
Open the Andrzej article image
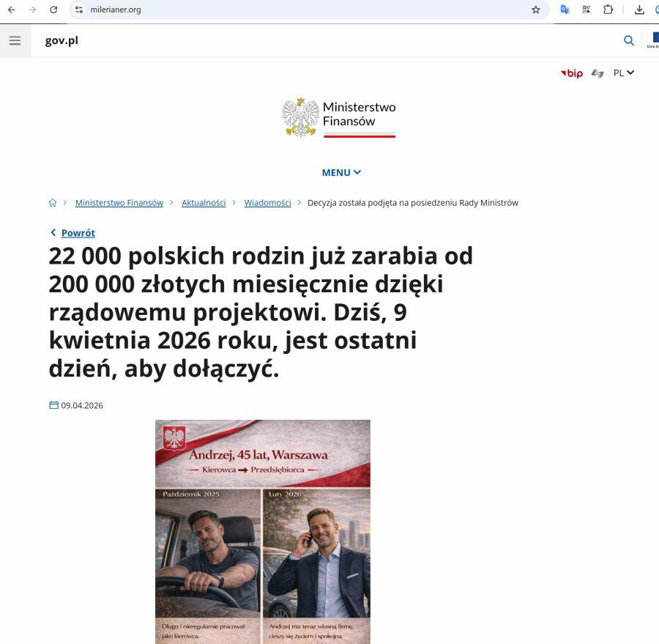click(x=263, y=532)
